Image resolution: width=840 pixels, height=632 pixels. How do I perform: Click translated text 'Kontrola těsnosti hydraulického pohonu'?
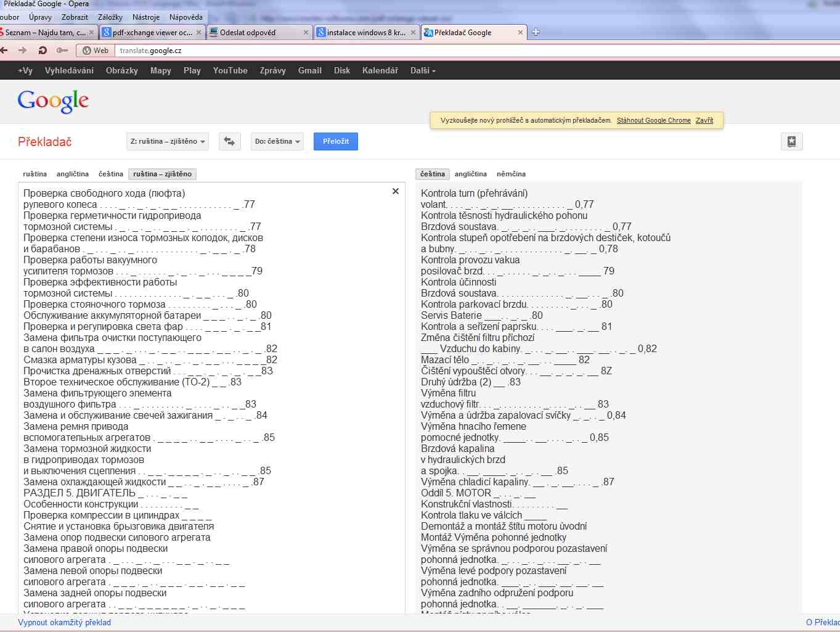504,215
